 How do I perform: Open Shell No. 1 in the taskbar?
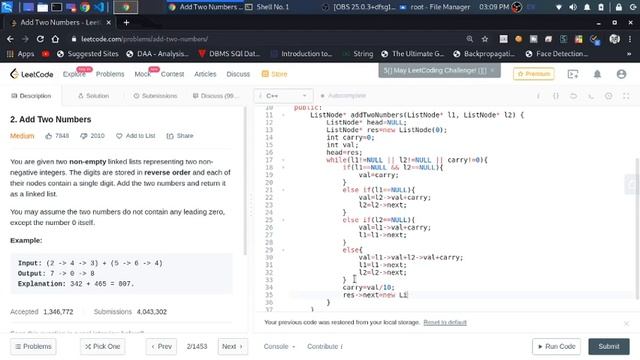267,7
